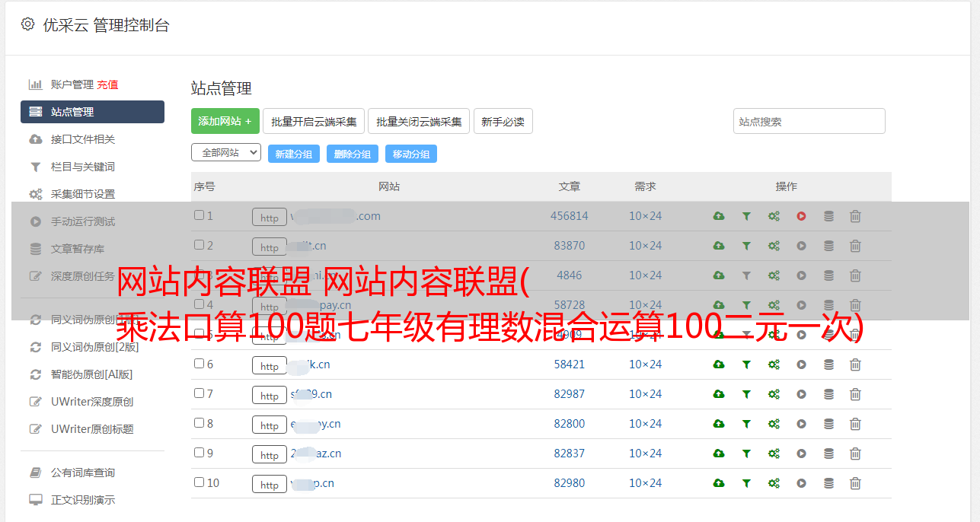980x522 pixels.
Task: Click article count 82837
Action: pyautogui.click(x=570, y=454)
